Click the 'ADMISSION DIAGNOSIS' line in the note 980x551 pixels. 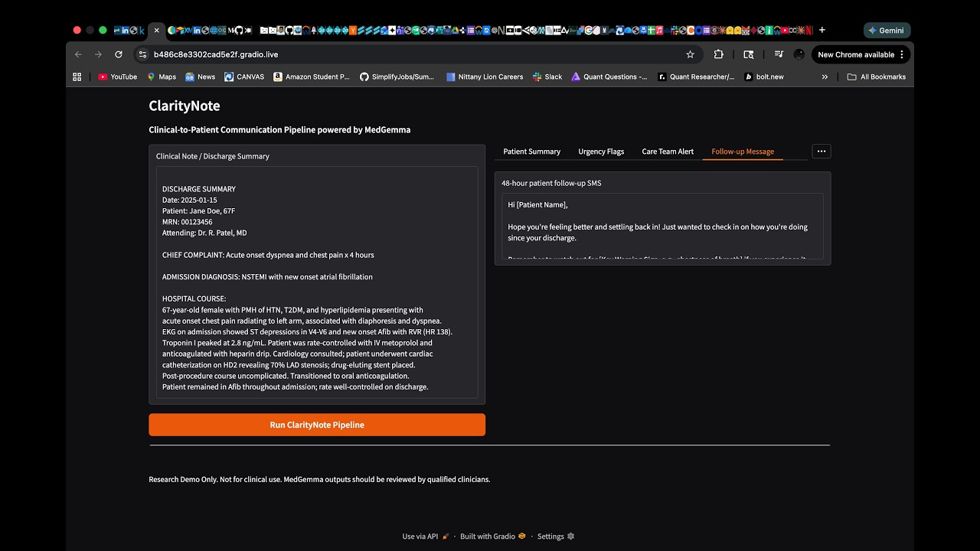click(267, 276)
